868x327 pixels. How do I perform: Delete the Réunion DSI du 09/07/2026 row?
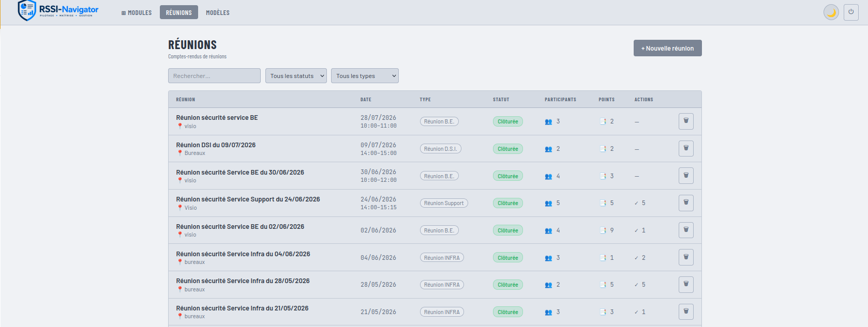(x=686, y=149)
